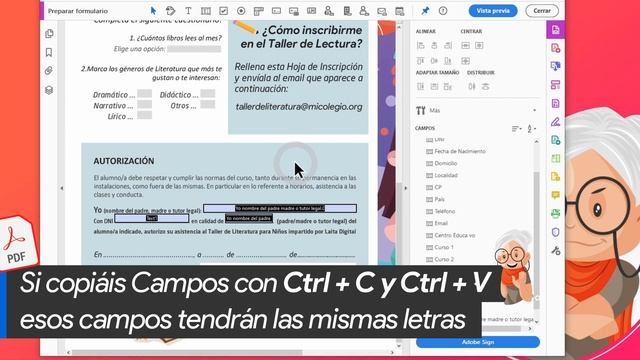Pick the radio button field tool
This screenshot has height=360, width=640.
[241, 11]
